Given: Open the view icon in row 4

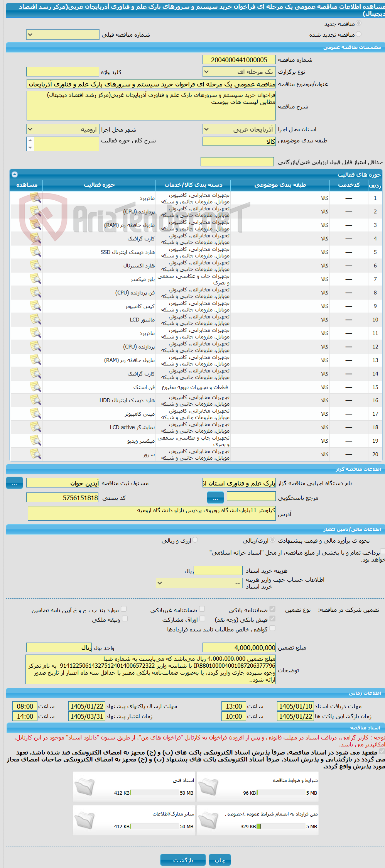Looking at the screenshot, I should (x=35, y=239).
